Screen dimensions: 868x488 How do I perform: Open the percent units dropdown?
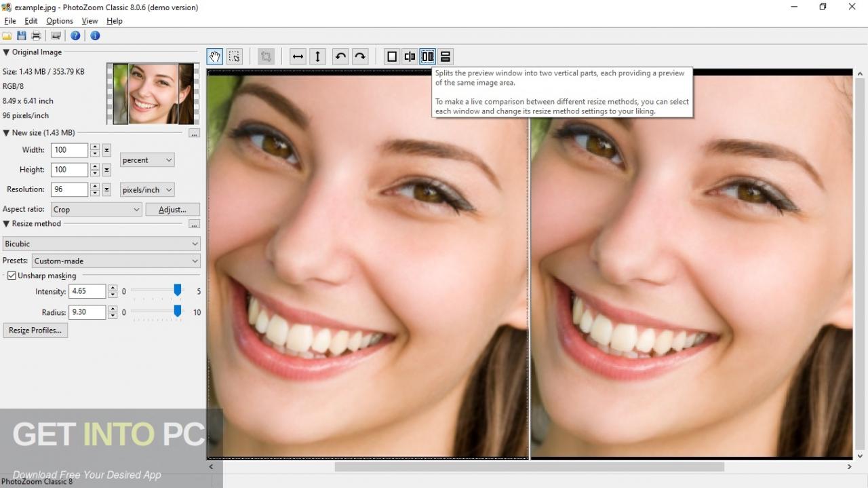pyautogui.click(x=147, y=160)
